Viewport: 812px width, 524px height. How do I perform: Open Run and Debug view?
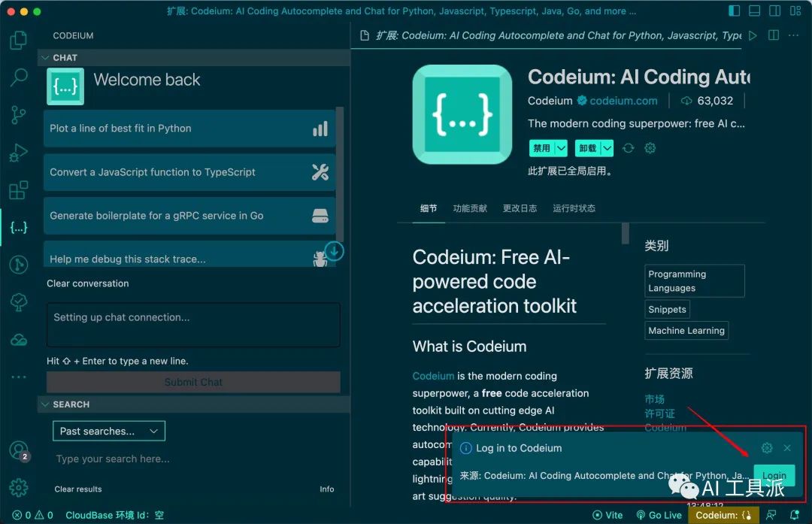point(19,153)
